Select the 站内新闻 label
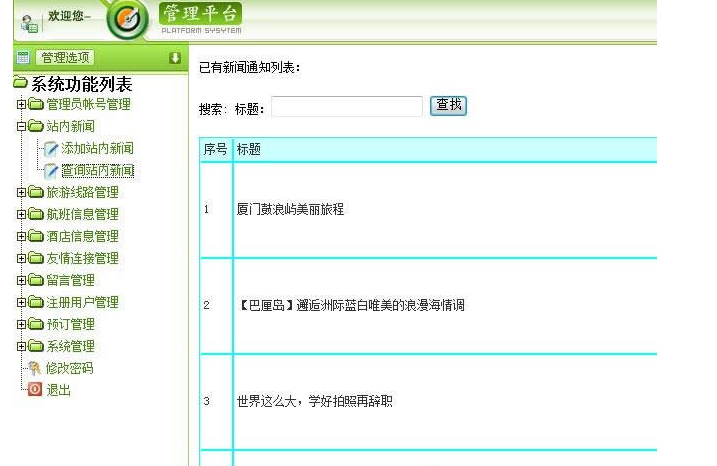Image resolution: width=717 pixels, height=466 pixels. [70, 126]
